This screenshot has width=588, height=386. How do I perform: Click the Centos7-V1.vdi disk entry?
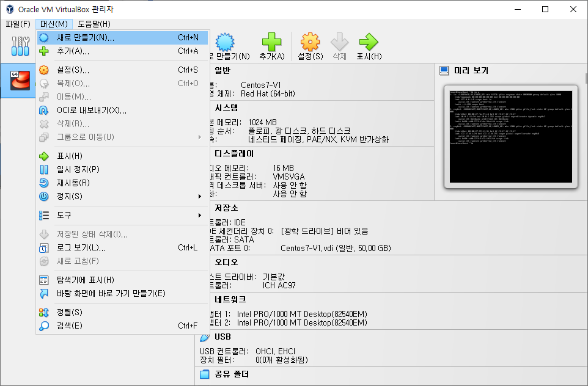coord(336,248)
